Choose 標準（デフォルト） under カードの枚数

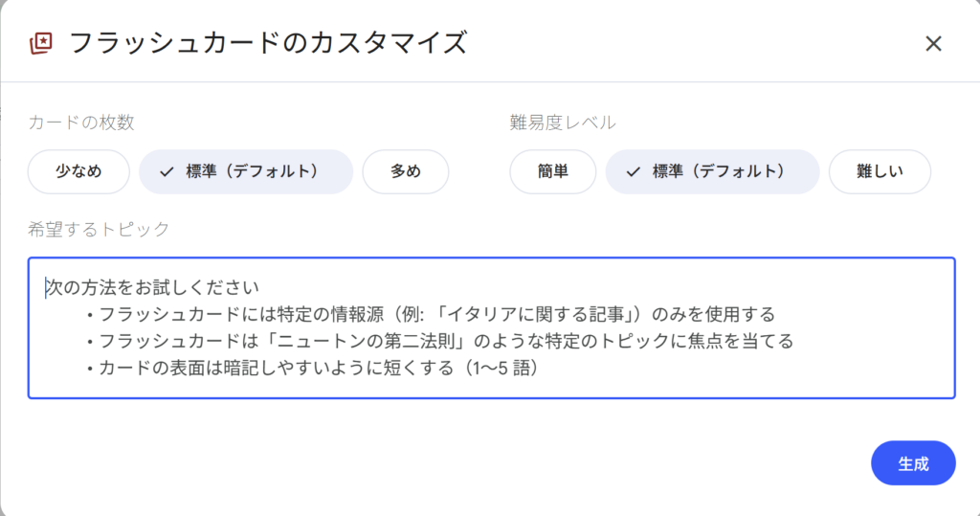pos(246,172)
